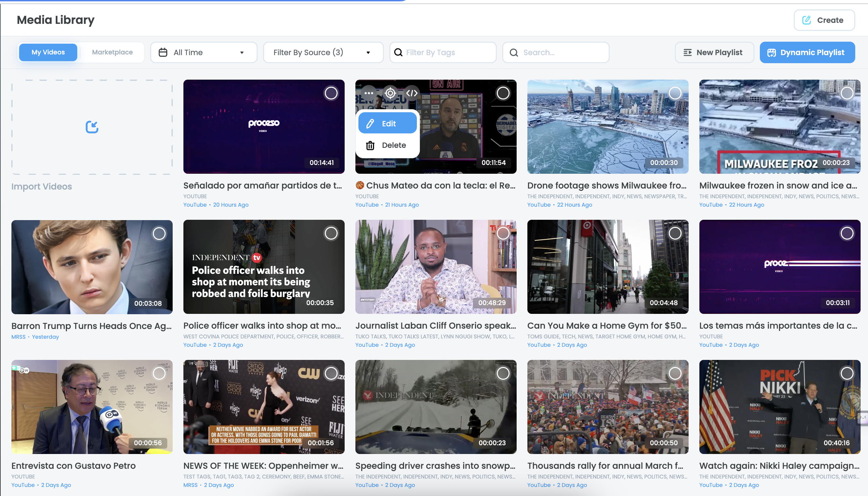Click YouTube source under Chus Mateo video
The image size is (868, 496).
click(367, 205)
